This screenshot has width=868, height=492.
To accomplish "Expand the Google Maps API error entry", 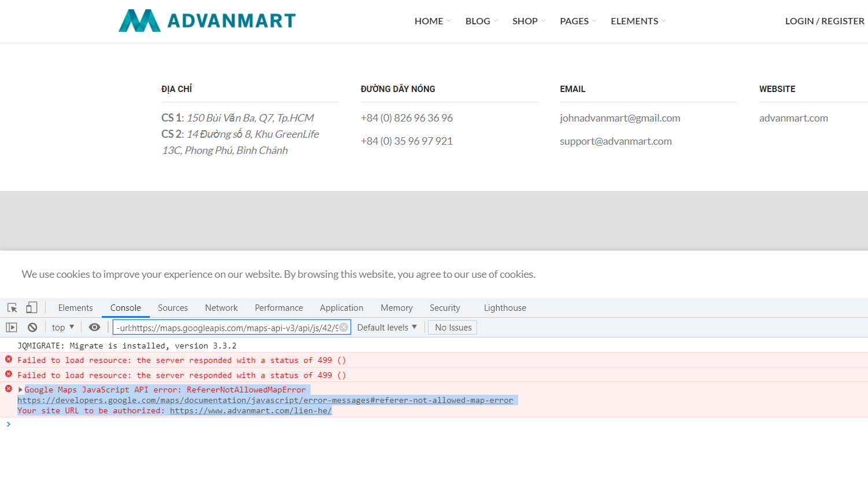I will click(x=21, y=390).
